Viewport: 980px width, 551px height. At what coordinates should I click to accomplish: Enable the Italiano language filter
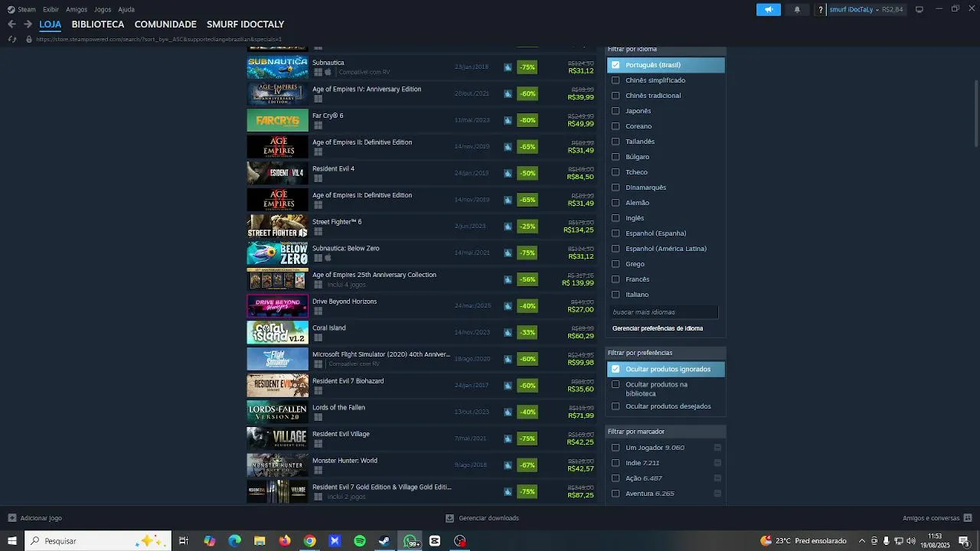tap(616, 295)
